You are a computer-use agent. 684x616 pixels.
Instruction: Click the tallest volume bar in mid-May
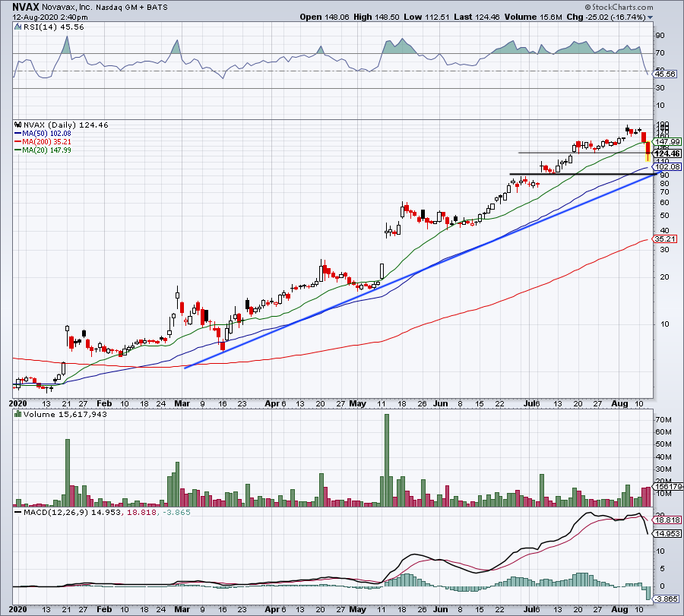[x=387, y=460]
